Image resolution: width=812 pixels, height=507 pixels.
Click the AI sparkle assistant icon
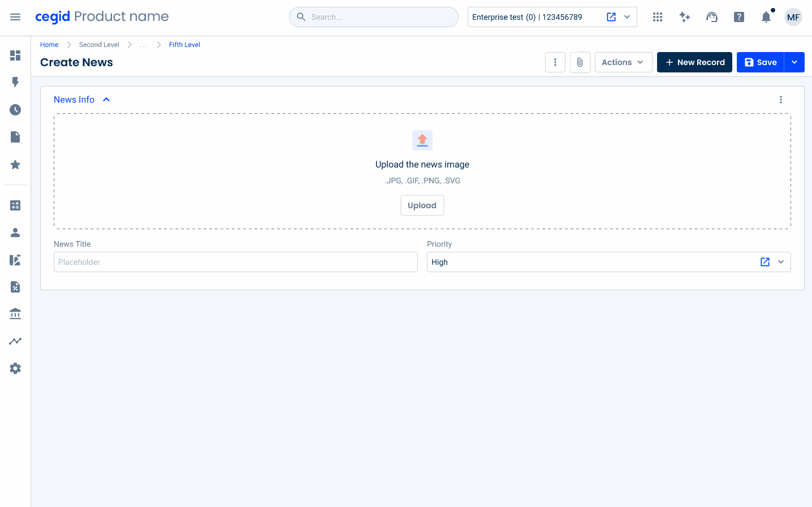click(685, 17)
